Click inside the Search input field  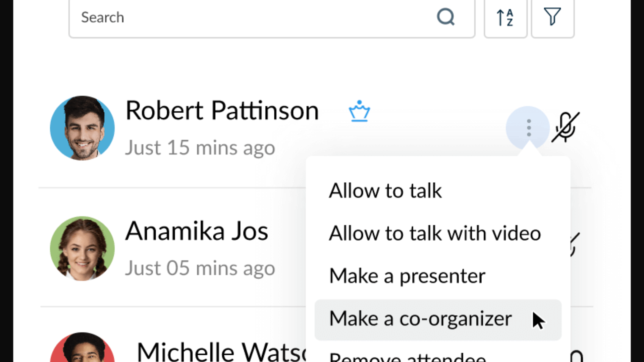(x=201, y=17)
